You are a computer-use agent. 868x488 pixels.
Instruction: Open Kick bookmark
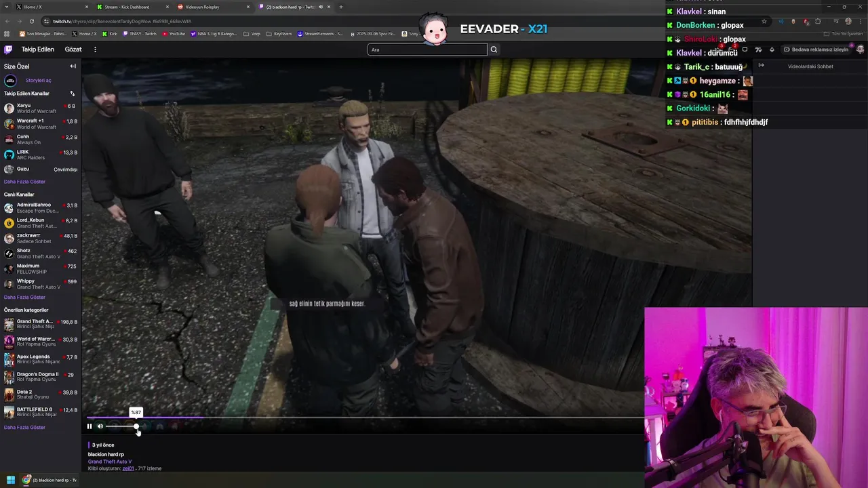click(x=110, y=34)
